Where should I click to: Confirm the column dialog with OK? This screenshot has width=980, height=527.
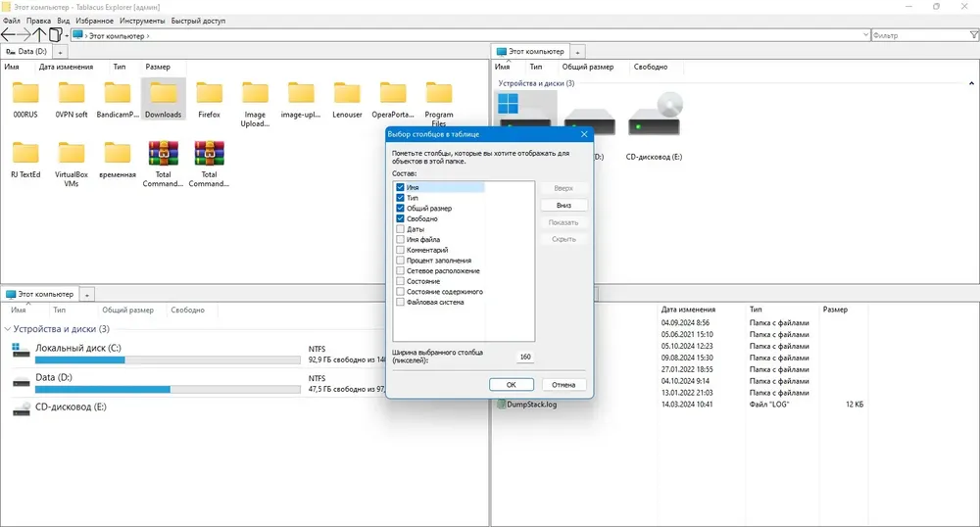(512, 385)
